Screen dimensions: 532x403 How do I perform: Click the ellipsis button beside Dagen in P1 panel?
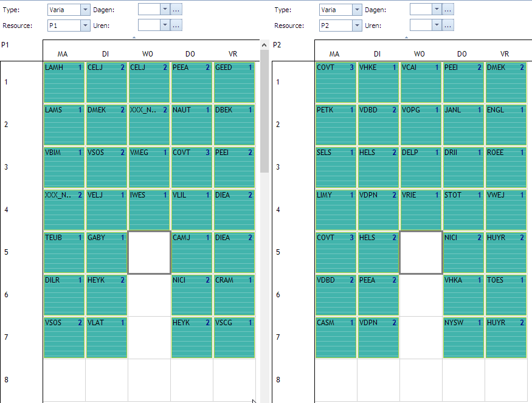pyautogui.click(x=176, y=10)
